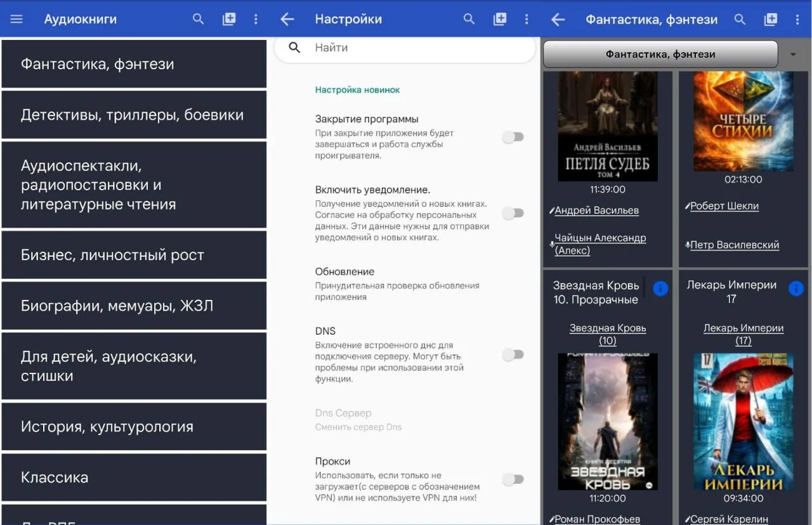The image size is (812, 525).
Task: Open the Фантастика, фэнтези genre dropdown button
Action: (x=660, y=55)
